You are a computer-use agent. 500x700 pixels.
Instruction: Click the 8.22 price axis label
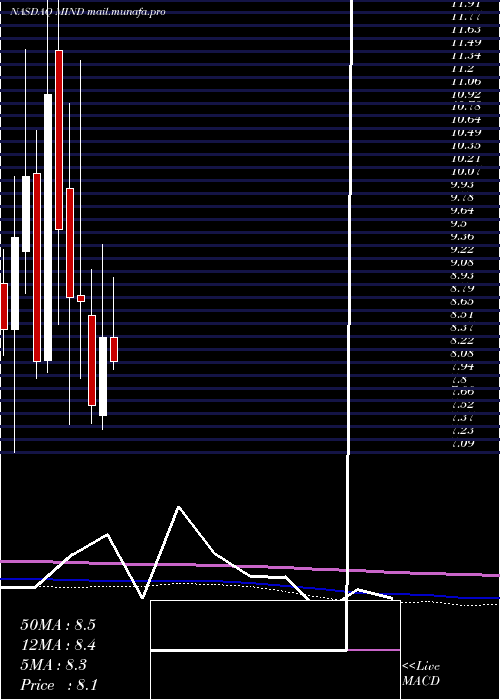pyautogui.click(x=462, y=340)
